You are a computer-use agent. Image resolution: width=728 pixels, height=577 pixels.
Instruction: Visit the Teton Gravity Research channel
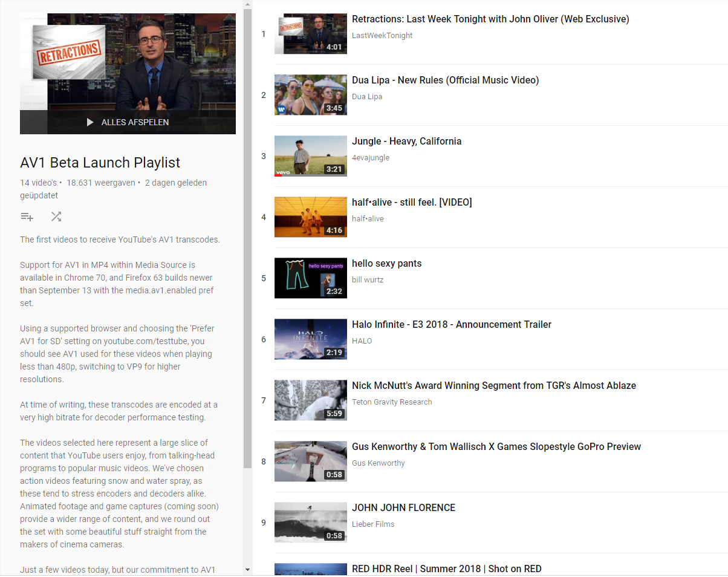(x=392, y=402)
